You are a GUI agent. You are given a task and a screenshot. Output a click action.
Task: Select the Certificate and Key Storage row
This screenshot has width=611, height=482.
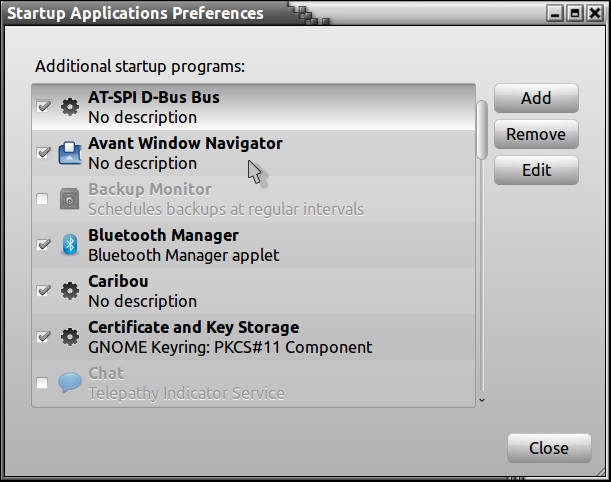pos(250,337)
